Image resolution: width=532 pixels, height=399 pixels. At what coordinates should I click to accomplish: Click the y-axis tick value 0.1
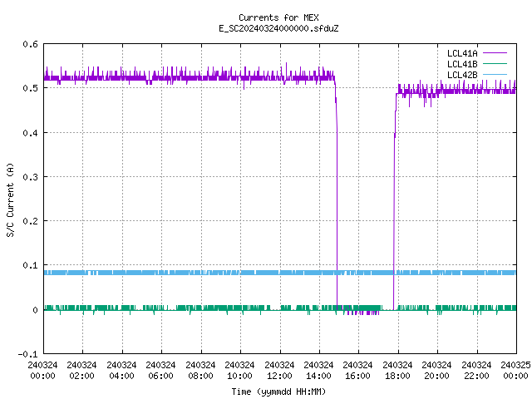point(30,265)
